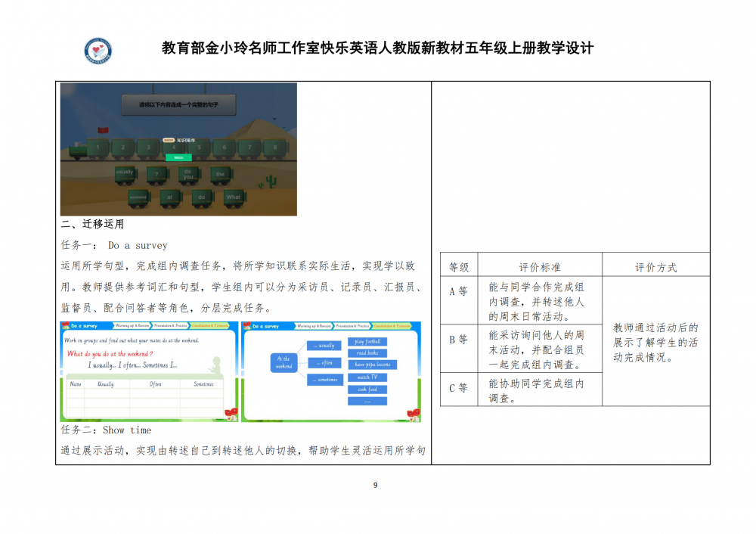This screenshot has height=534, width=756.
Task: Select train car number 1
Action: 98,148
